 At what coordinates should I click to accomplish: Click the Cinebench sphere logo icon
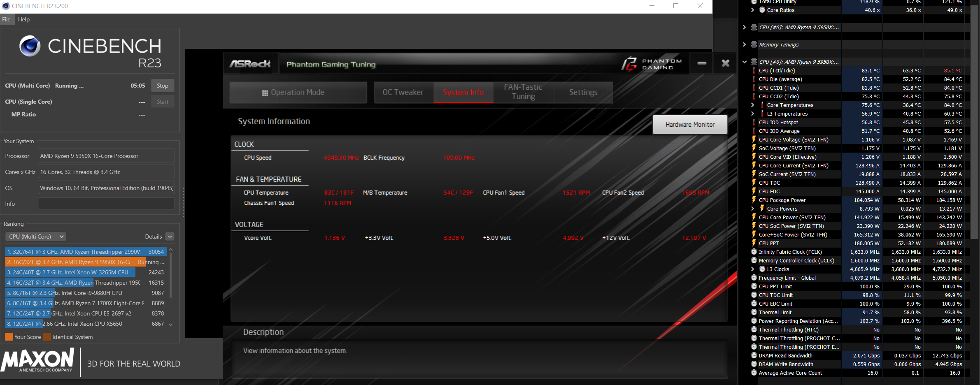pyautogui.click(x=30, y=46)
